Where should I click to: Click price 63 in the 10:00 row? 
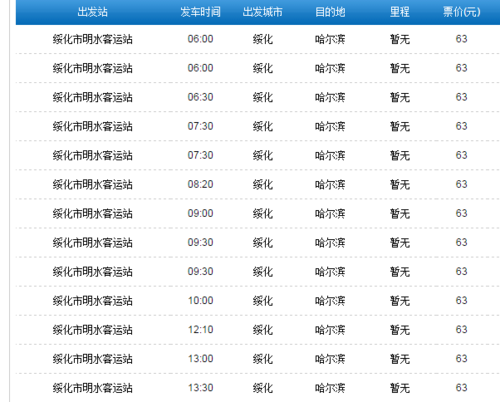coord(461,300)
